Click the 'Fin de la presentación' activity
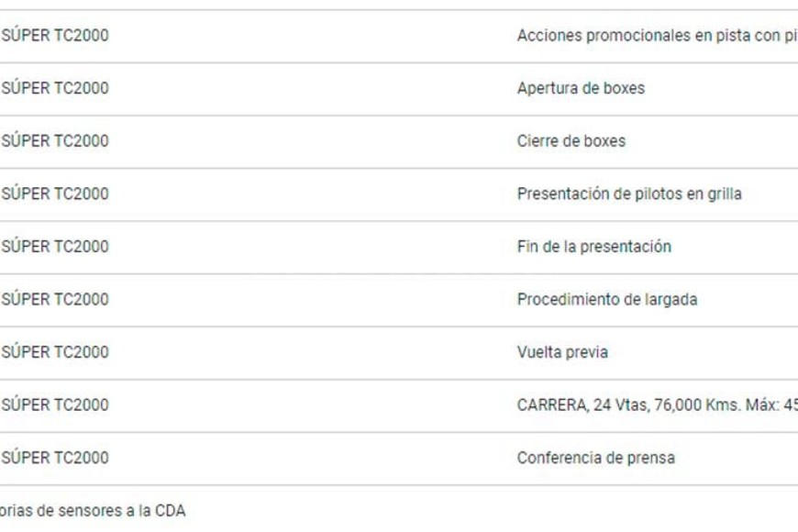 [x=593, y=247]
